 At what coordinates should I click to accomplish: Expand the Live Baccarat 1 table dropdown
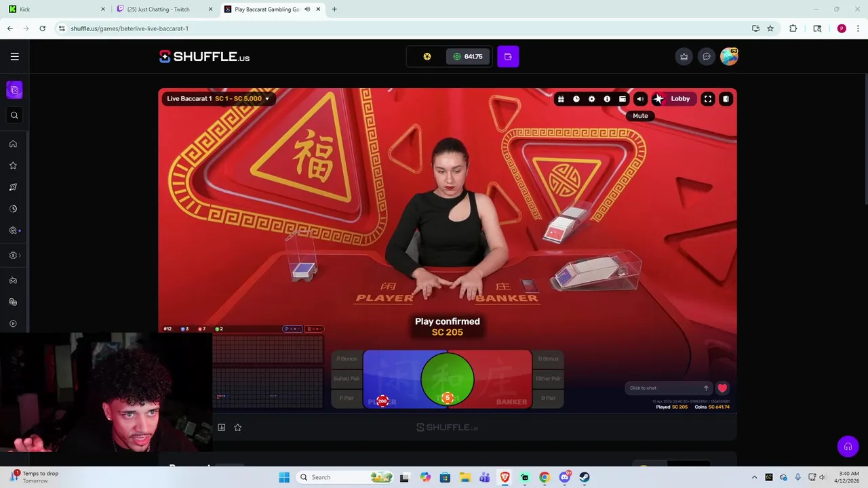[218, 99]
